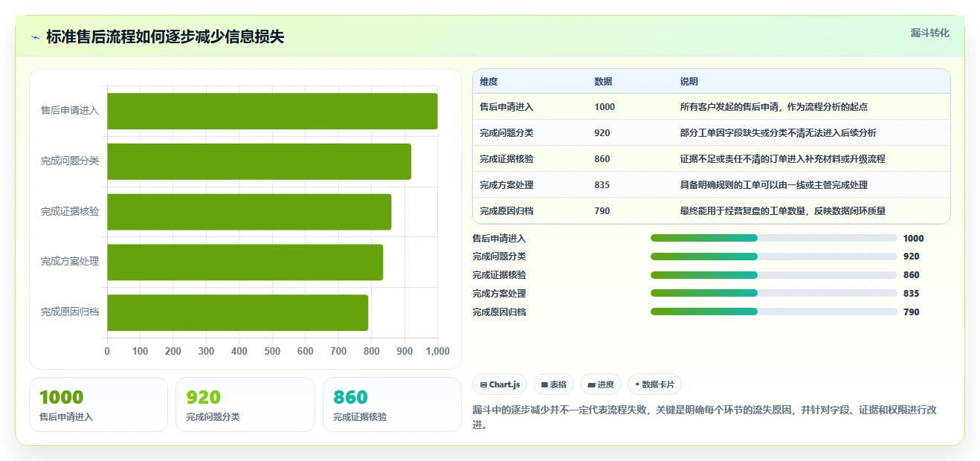Click table cell 完成原因归档
Viewport: 980px width, 461px height.
point(506,211)
